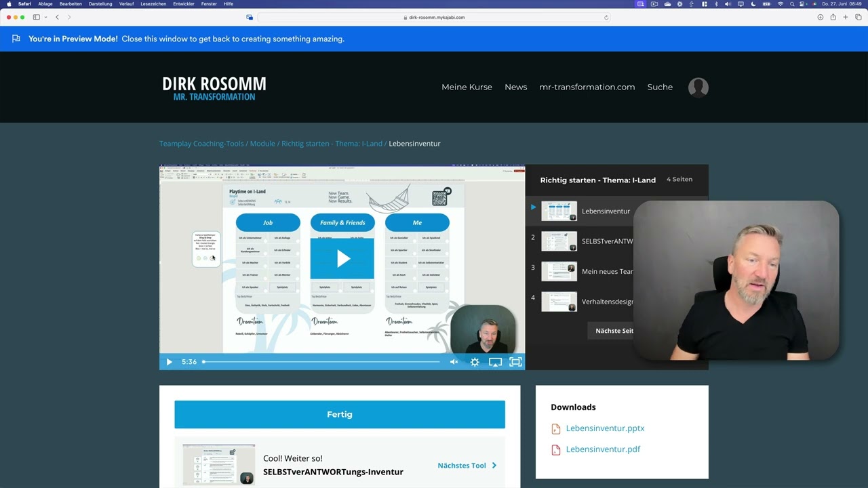Screen dimensions: 868x488
Task: Mute the video with the volume icon
Action: pos(454,362)
